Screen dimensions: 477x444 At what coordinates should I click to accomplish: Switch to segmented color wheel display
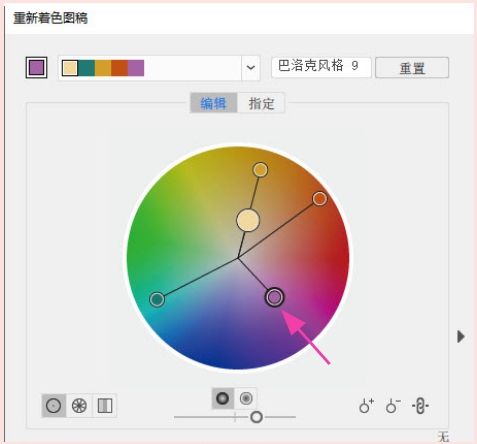[79, 405]
